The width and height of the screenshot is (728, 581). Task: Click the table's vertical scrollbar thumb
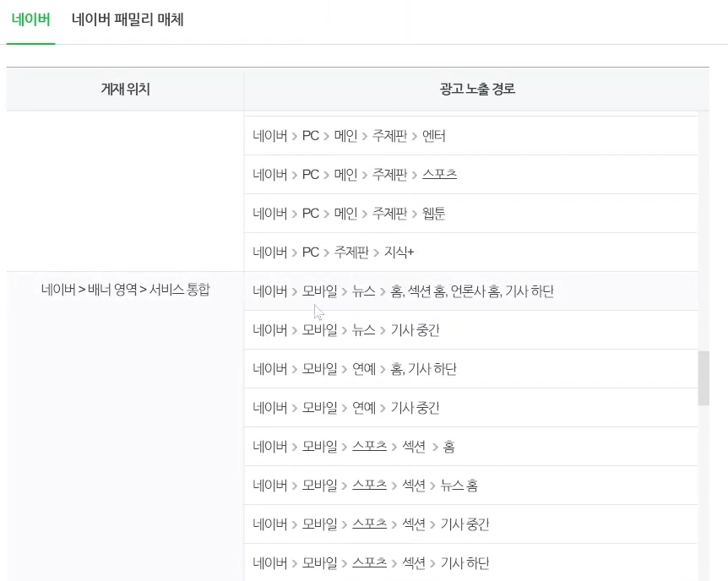click(704, 378)
